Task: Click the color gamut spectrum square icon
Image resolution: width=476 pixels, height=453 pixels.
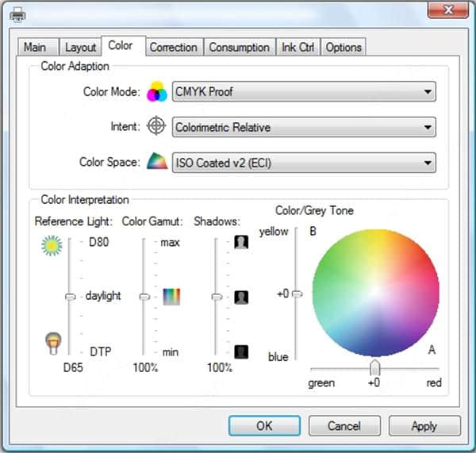Action: click(171, 297)
